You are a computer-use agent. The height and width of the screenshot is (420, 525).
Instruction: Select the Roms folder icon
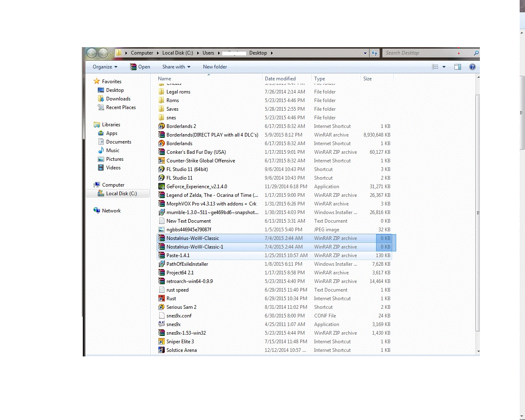tap(162, 100)
